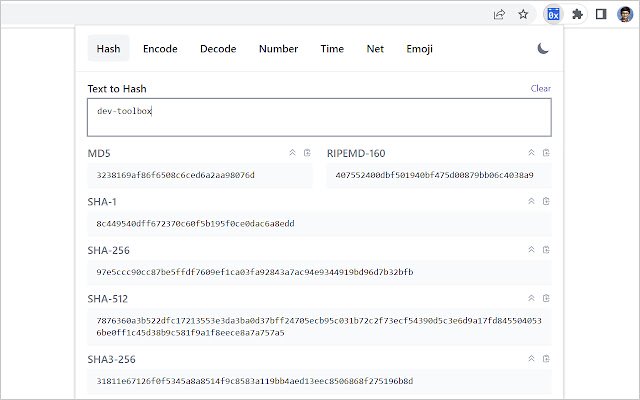640x400 pixels.
Task: Open the Emoji tab
Action: 419,49
